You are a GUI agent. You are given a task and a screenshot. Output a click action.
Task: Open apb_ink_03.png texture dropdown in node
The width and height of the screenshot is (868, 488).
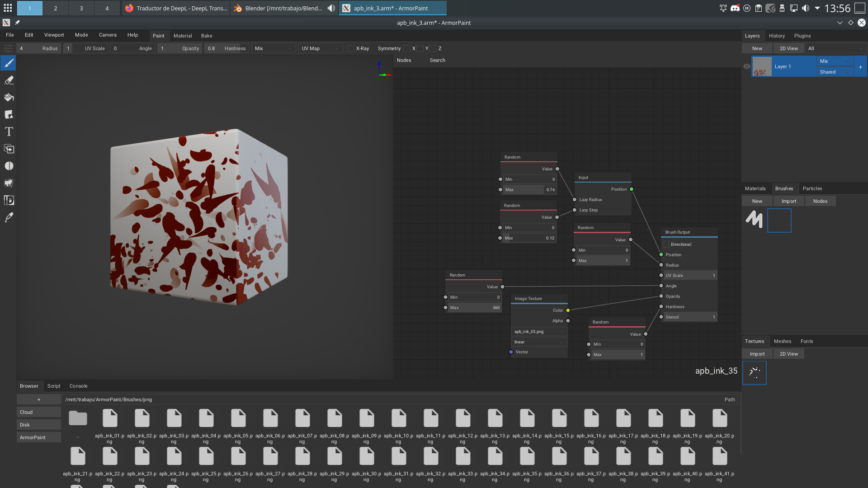pyautogui.click(x=539, y=332)
